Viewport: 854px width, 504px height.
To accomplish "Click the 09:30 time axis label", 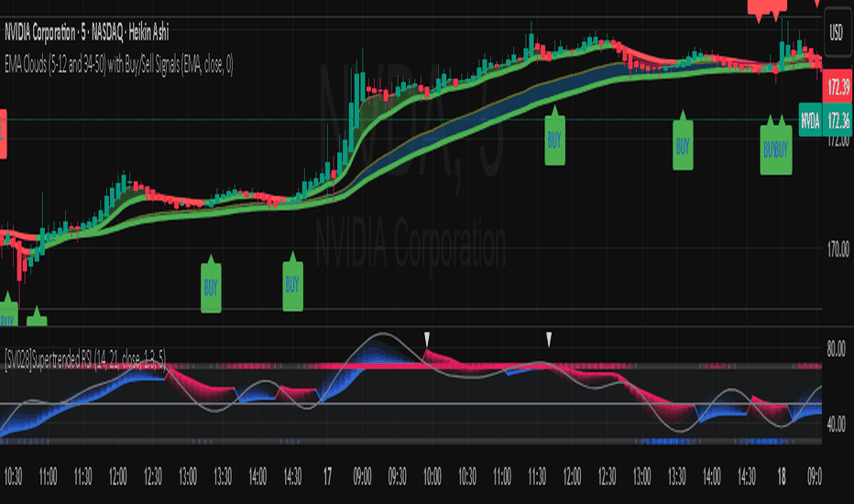I will [x=397, y=477].
